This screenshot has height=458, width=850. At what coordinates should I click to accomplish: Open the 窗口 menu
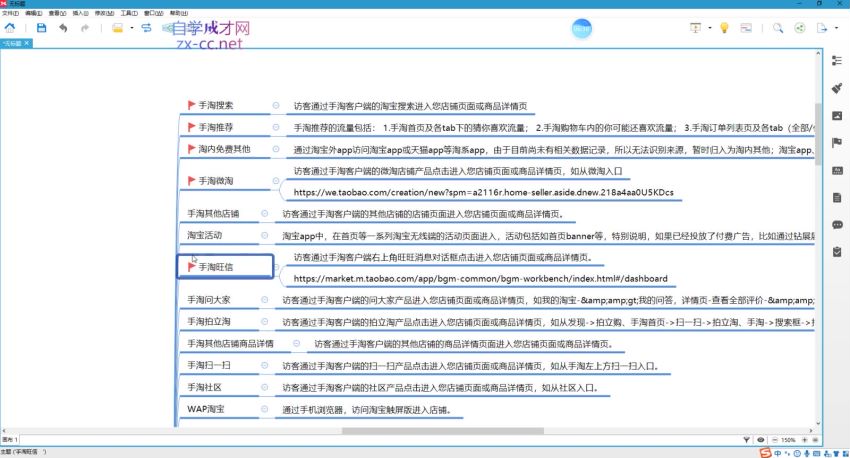(153, 13)
